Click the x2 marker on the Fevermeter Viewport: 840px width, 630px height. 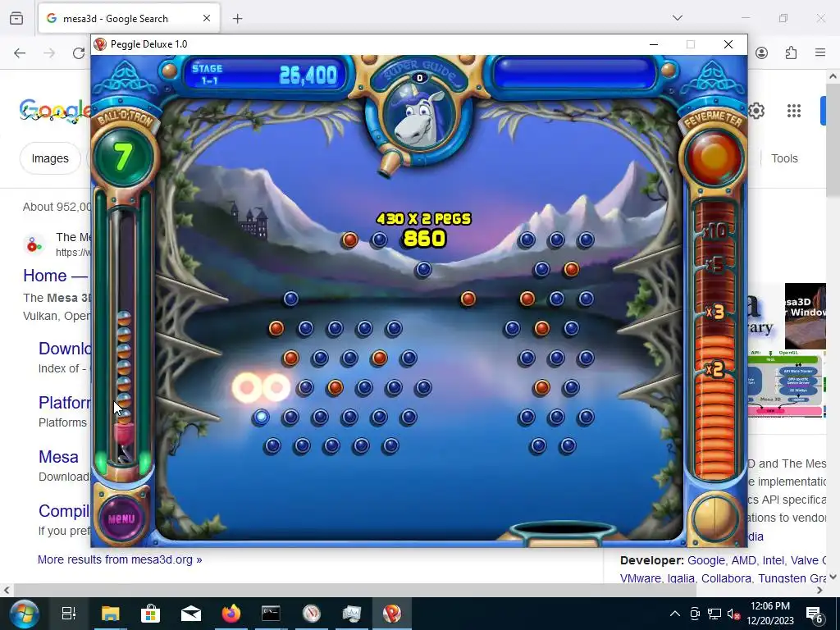coord(715,369)
